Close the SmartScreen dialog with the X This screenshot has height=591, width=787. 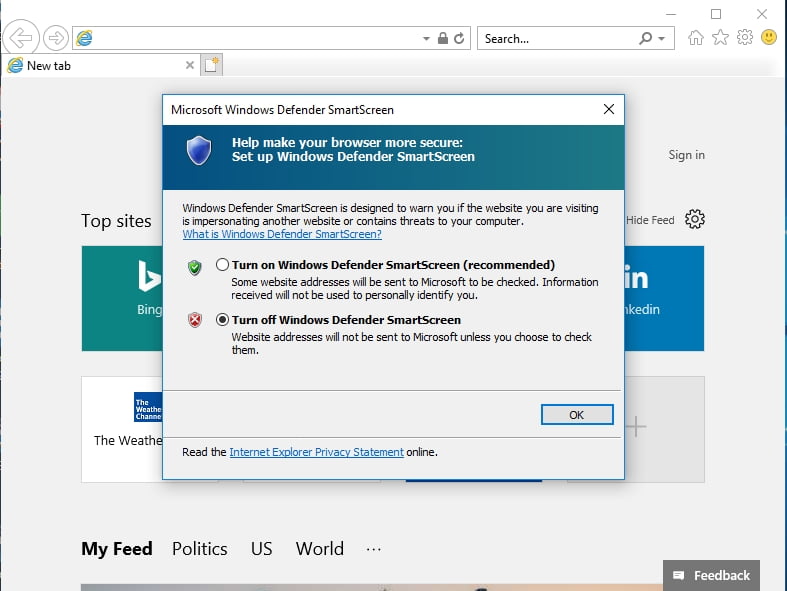point(609,109)
